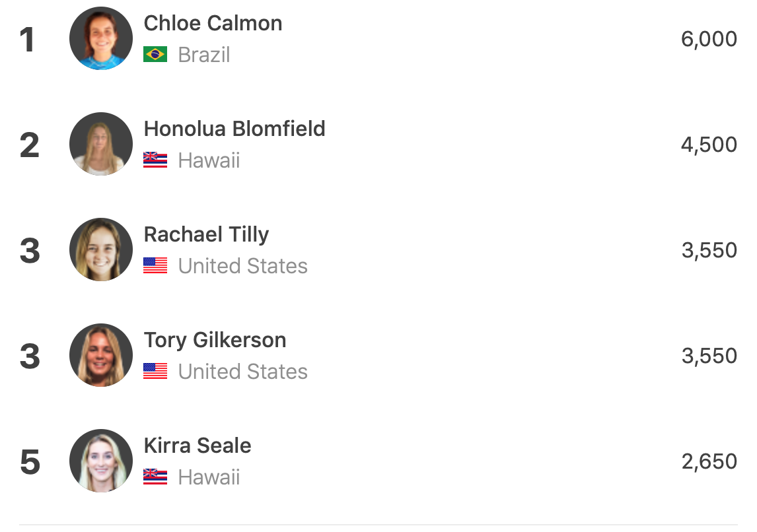This screenshot has width=757, height=532.
Task: Open the Honolua Blomfield name link
Action: click(x=234, y=129)
